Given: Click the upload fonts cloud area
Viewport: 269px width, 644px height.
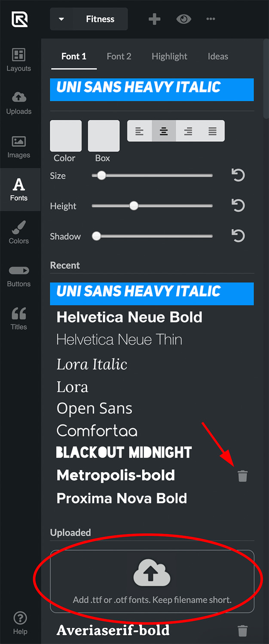Looking at the screenshot, I should (x=152, y=581).
